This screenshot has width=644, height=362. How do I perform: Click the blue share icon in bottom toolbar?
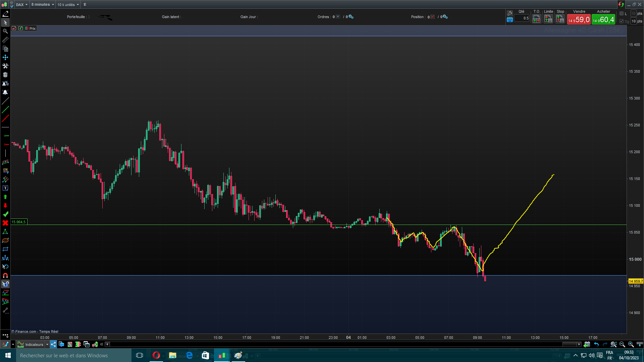(x=54, y=344)
